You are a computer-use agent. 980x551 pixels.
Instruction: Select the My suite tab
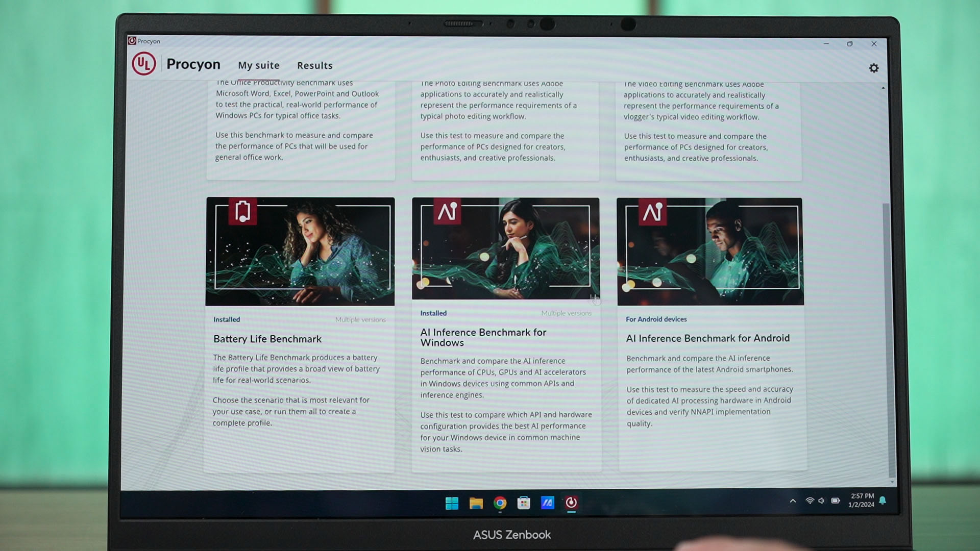(x=259, y=66)
